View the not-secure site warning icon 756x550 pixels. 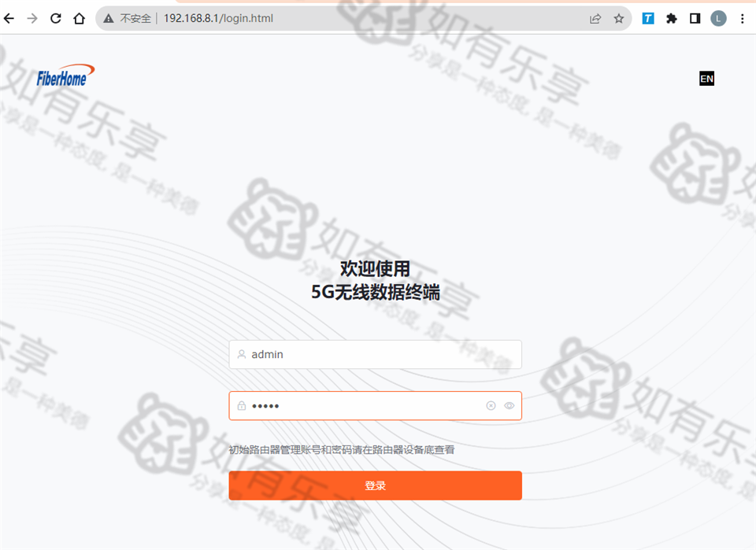pyautogui.click(x=109, y=18)
